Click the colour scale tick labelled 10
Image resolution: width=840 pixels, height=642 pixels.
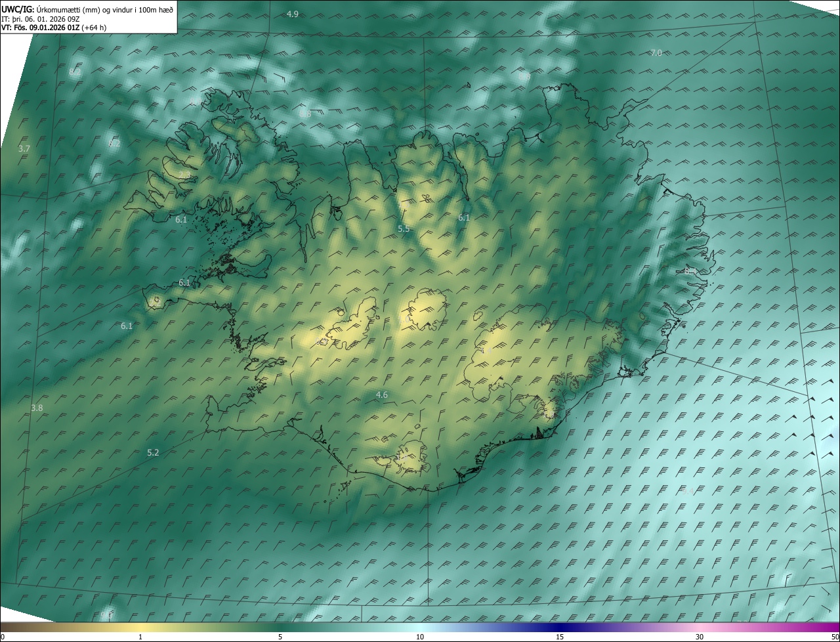coord(420,637)
